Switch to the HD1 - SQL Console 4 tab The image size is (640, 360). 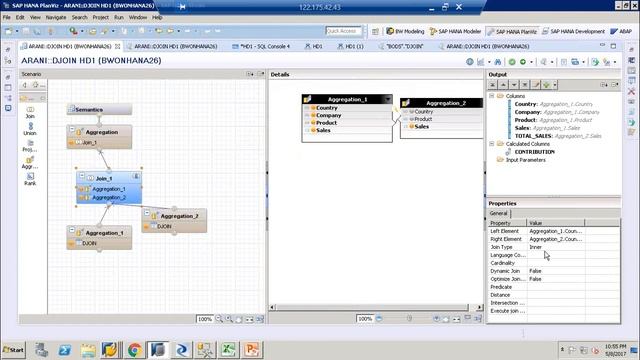coord(261,47)
